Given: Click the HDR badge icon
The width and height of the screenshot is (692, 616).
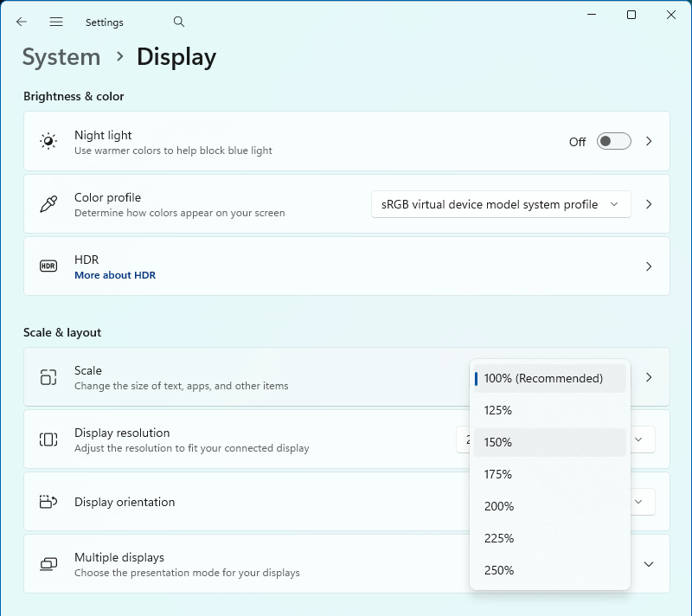Looking at the screenshot, I should click(48, 266).
